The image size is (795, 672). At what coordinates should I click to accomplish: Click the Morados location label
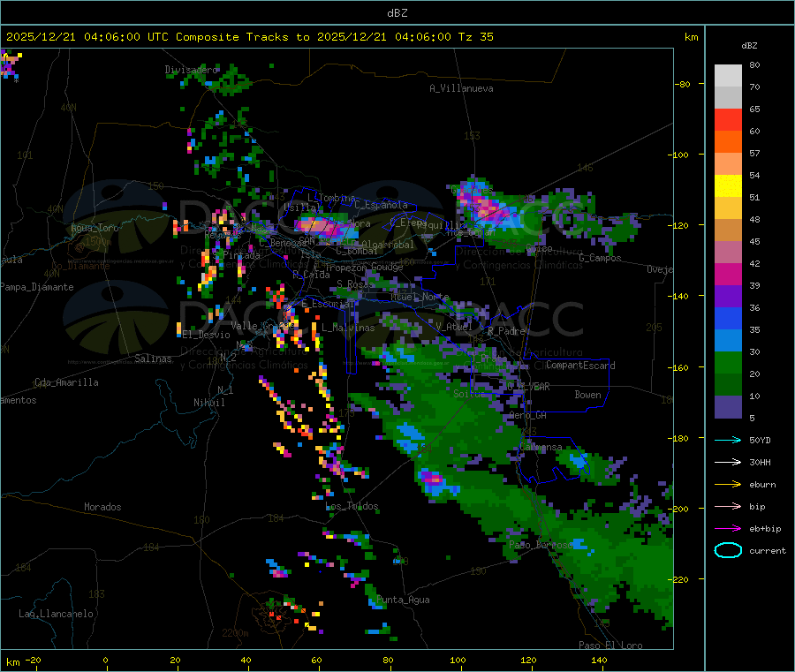pos(102,507)
